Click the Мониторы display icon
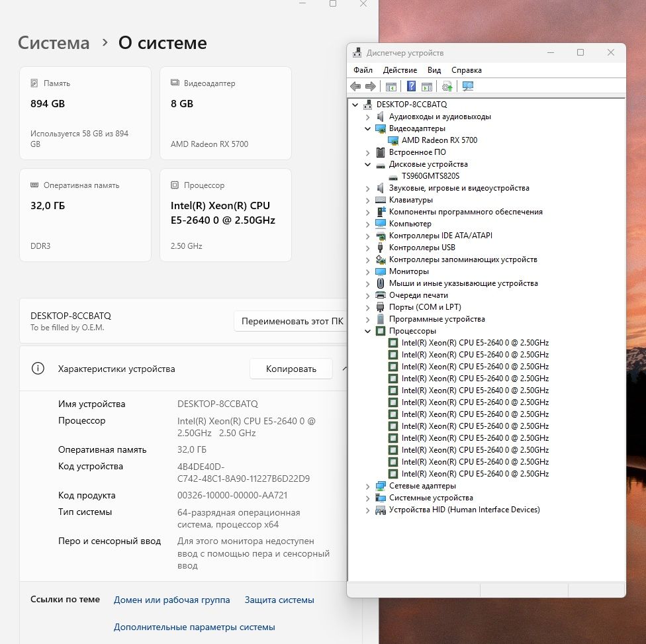This screenshot has width=646, height=644. [381, 271]
